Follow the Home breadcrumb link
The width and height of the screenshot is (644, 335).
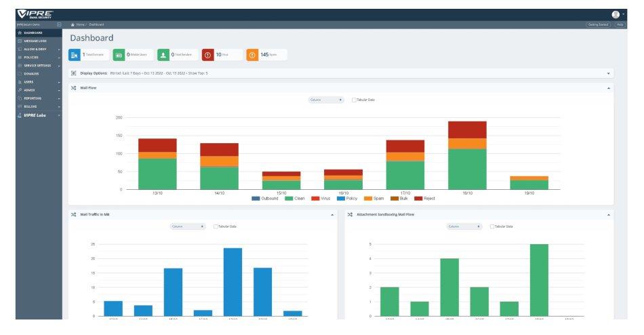[80, 24]
